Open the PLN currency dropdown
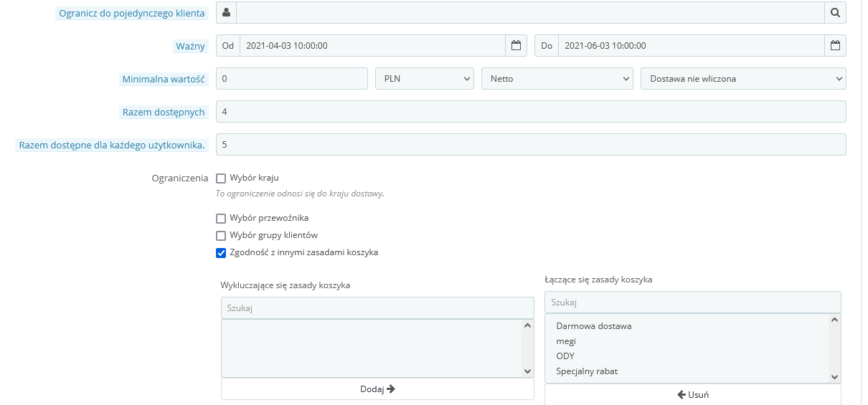This screenshot has height=405, width=868. pos(425,79)
